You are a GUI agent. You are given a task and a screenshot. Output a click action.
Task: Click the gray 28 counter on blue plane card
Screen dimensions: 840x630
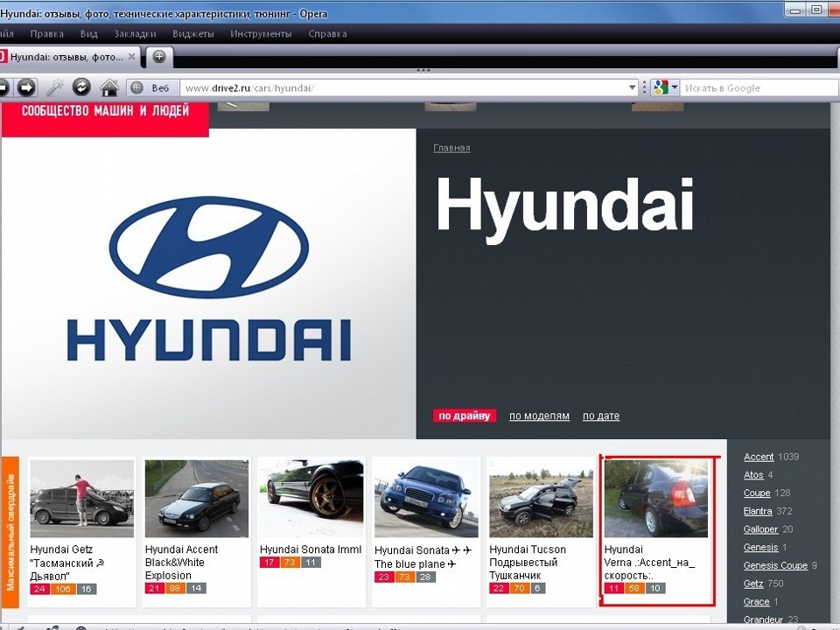(x=425, y=577)
